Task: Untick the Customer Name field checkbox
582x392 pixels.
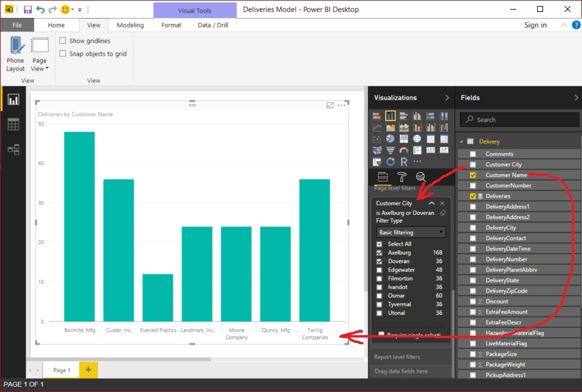Action: point(473,175)
